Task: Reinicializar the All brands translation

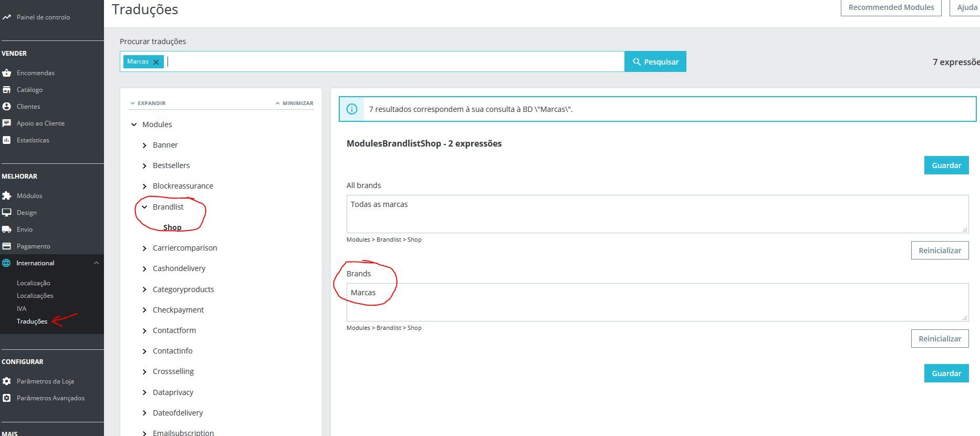Action: pos(940,251)
